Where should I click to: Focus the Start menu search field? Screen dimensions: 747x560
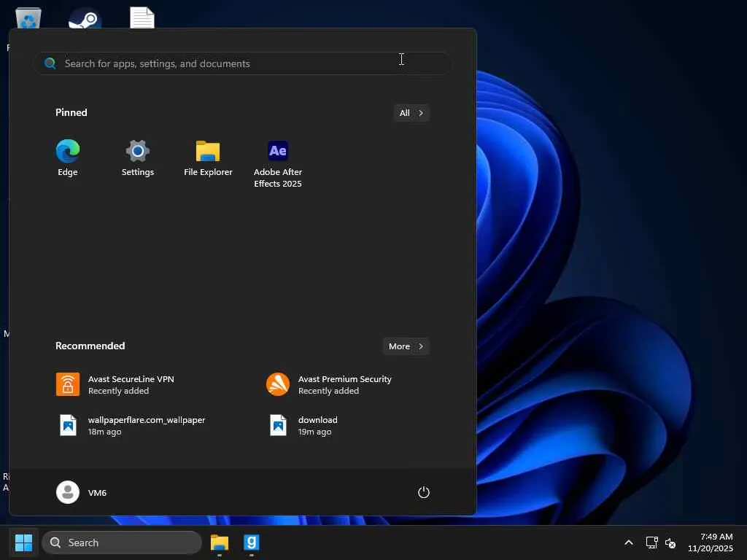point(242,63)
